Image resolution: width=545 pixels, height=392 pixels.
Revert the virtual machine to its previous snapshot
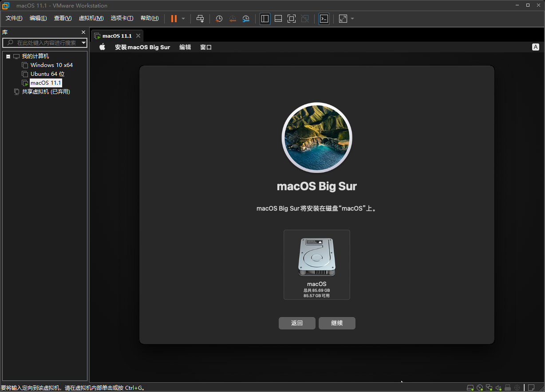232,19
